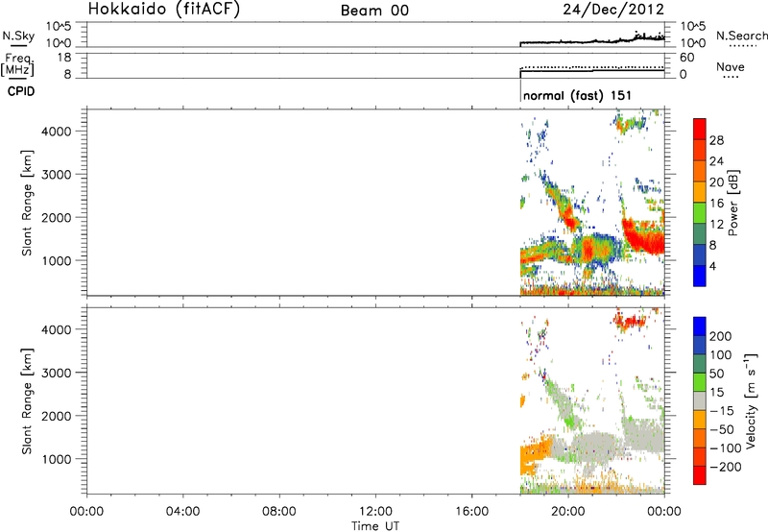This screenshot has width=768, height=532.
Task: Click the power scale value '4'
Action: [712, 266]
